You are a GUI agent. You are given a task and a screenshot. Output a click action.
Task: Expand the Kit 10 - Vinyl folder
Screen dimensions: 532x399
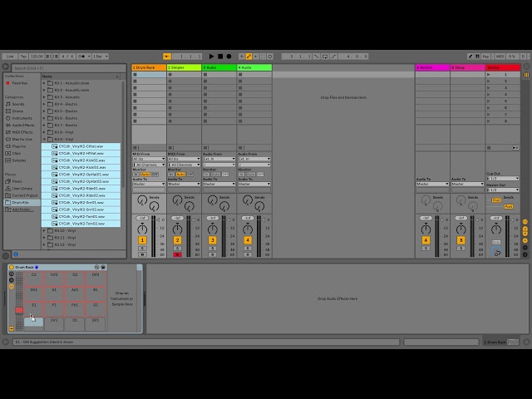click(x=44, y=231)
